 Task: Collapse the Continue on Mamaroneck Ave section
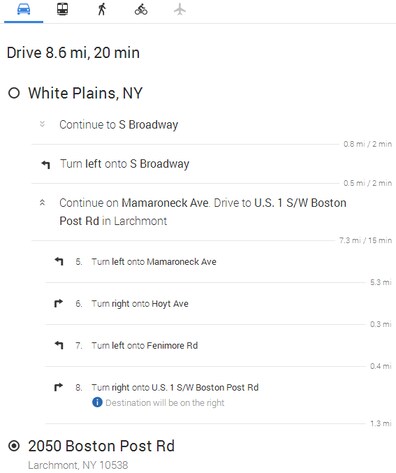click(x=42, y=202)
